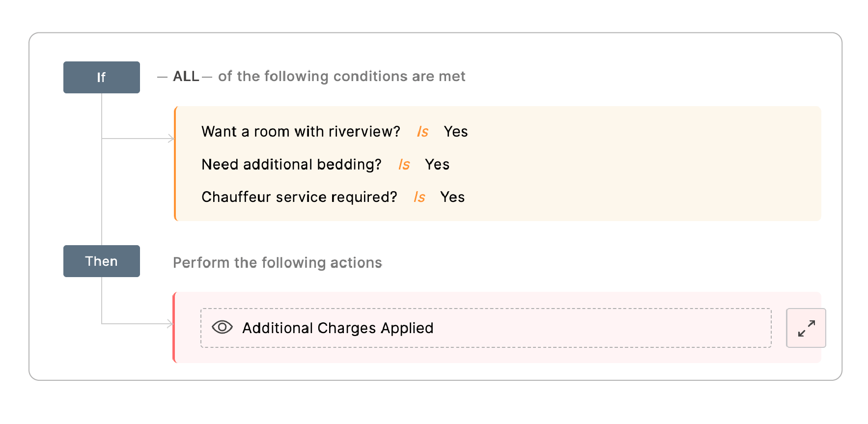This screenshot has height=424, width=868.
Task: Click 'of the following conditions are met' text
Action: click(x=342, y=77)
